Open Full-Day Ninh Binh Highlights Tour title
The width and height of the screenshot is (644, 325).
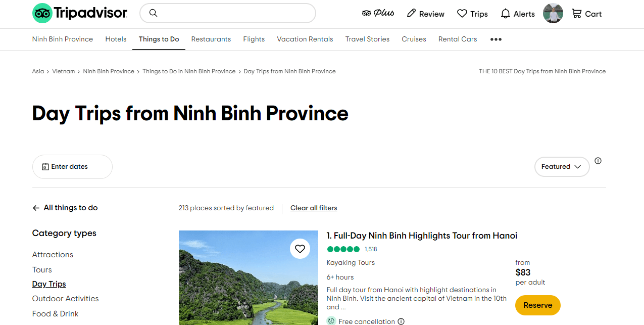click(x=422, y=236)
